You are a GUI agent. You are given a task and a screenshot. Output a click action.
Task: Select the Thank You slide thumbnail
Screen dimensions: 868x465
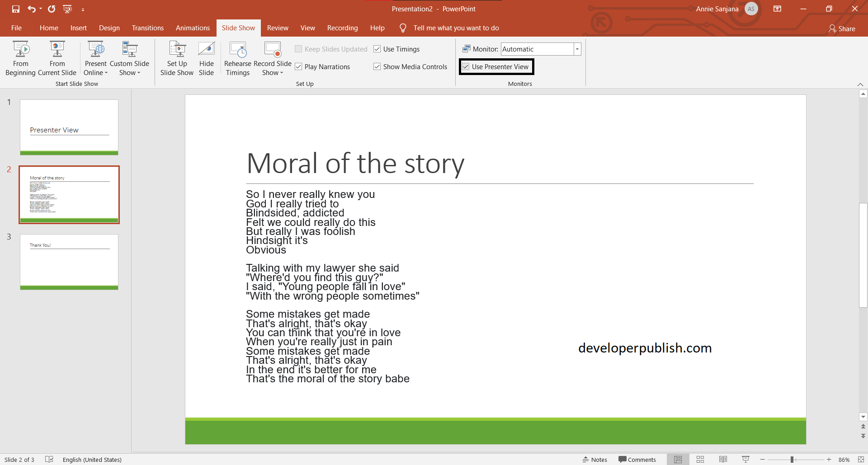coord(69,261)
